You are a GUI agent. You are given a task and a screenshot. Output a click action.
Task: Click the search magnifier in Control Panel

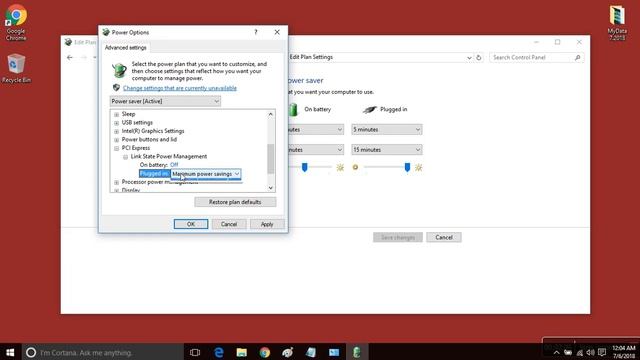coord(578,58)
